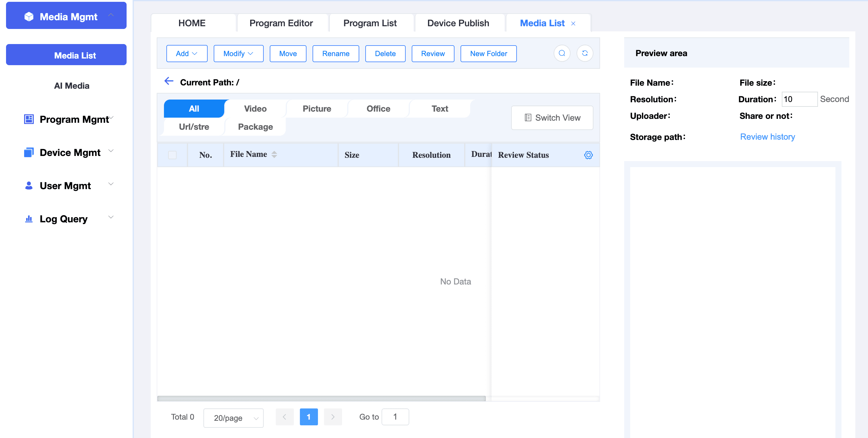Open table column settings gear

click(588, 155)
